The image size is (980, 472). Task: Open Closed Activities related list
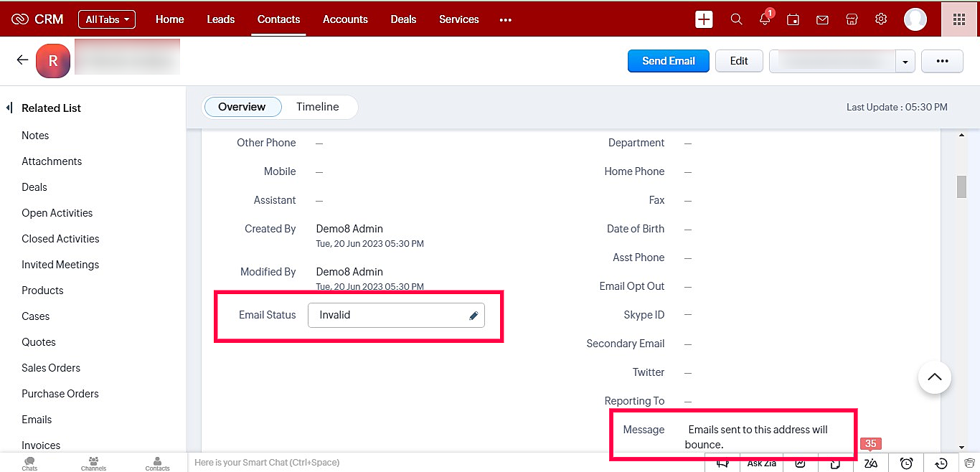click(x=60, y=239)
